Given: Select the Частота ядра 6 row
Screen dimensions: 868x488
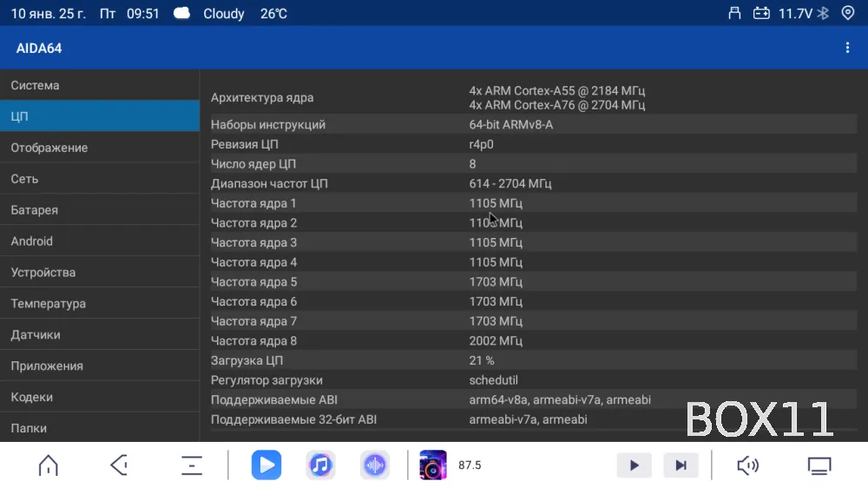Looking at the screenshot, I should tap(534, 301).
